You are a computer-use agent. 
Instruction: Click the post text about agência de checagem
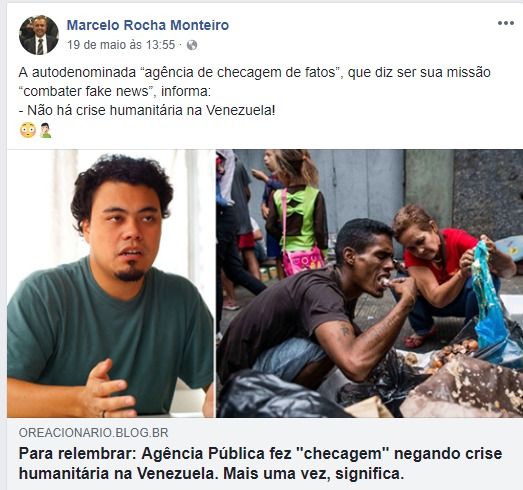pyautogui.click(x=254, y=82)
